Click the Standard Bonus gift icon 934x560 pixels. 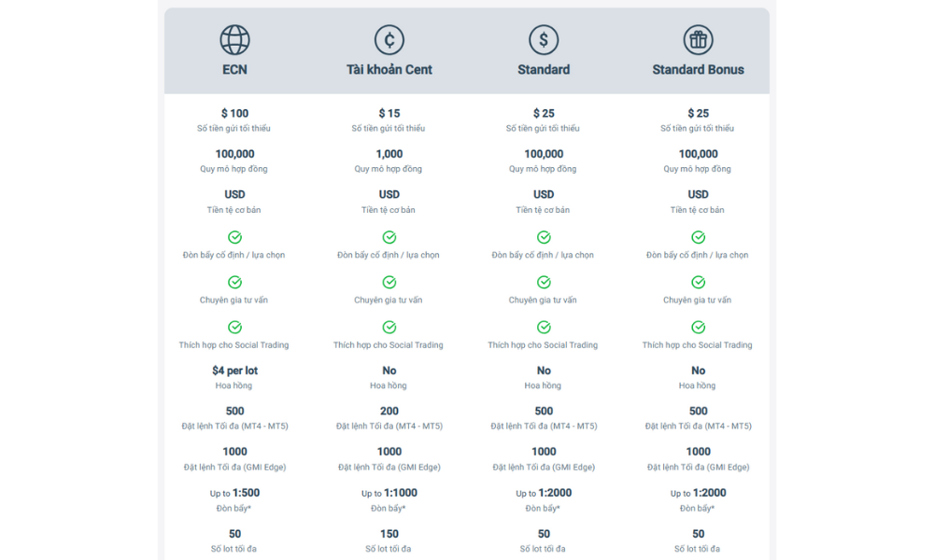coord(698,40)
